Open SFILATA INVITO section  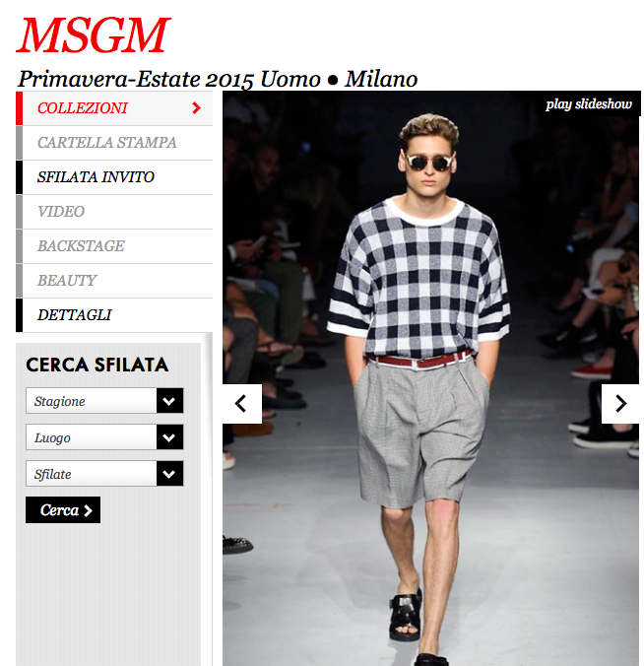click(x=114, y=177)
